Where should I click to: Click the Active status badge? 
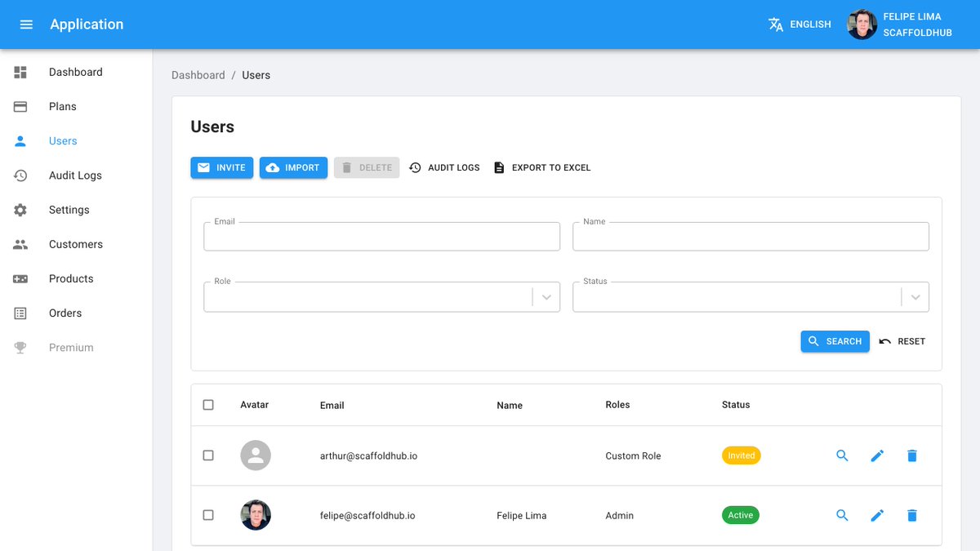741,515
